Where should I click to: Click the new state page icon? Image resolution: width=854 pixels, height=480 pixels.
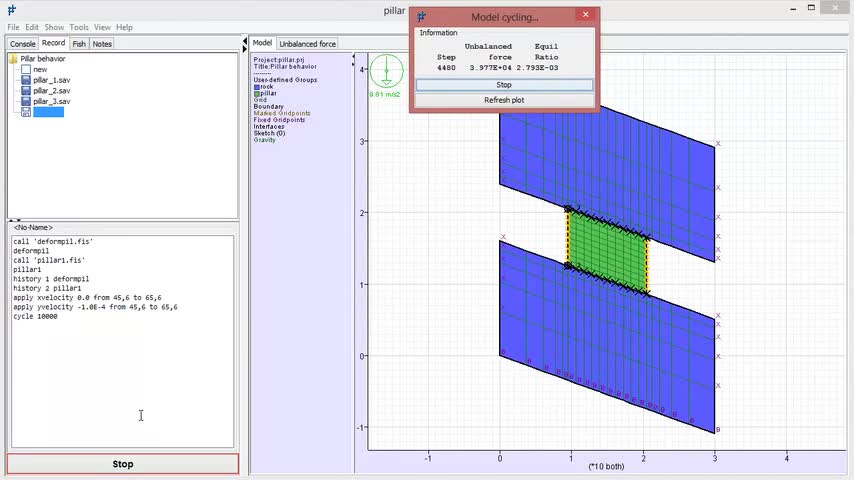click(x=26, y=70)
